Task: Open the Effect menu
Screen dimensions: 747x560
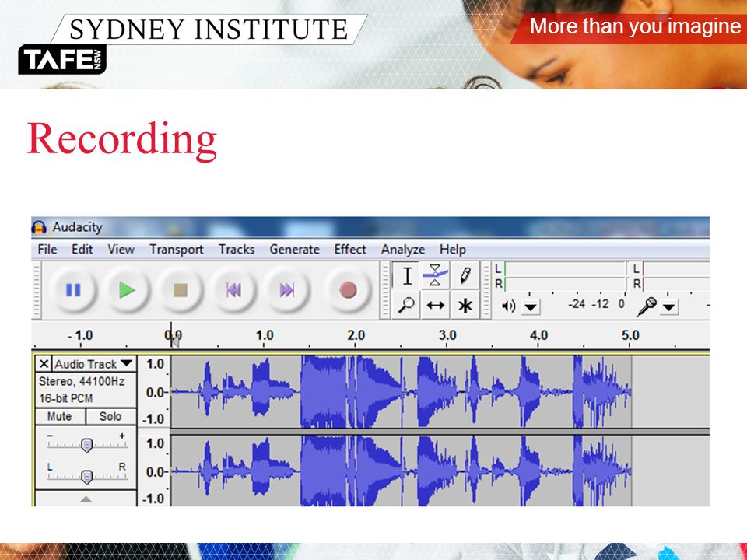Action: point(350,250)
